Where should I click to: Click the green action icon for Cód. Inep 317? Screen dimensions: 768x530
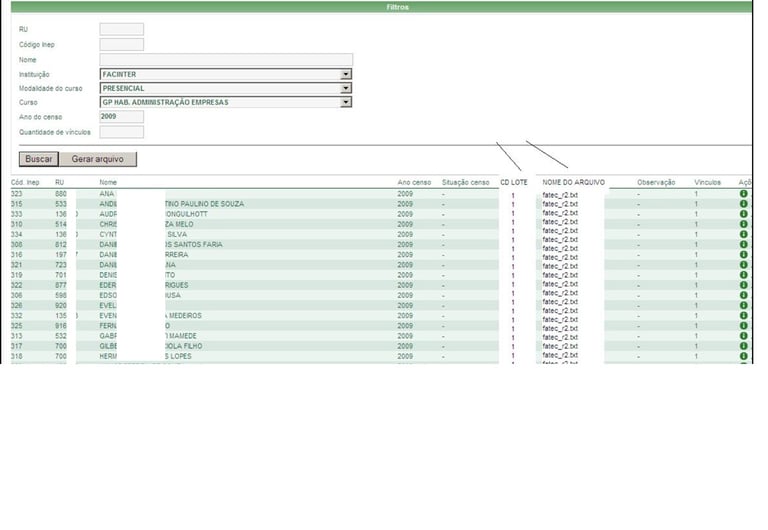tap(744, 346)
